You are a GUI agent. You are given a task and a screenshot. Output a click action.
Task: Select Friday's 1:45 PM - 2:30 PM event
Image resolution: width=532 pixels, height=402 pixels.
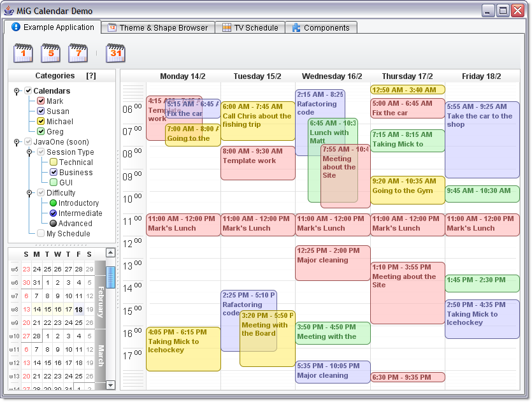[x=482, y=284]
